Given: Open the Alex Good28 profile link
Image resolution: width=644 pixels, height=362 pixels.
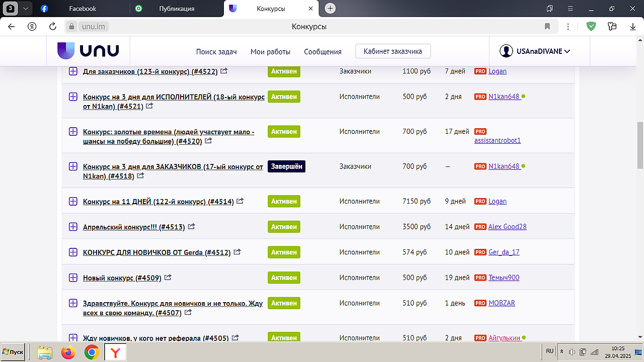Looking at the screenshot, I should (x=507, y=227).
